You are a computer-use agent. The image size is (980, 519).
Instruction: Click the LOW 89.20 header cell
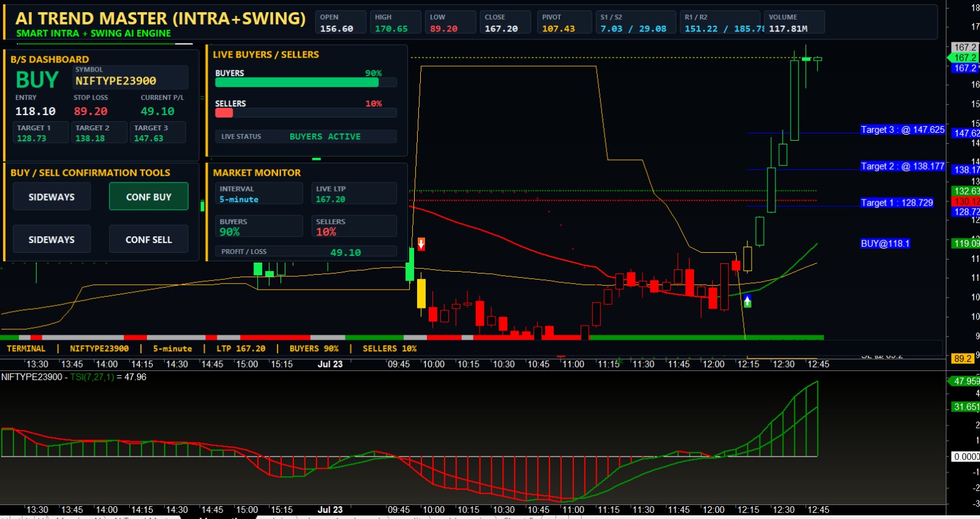[450, 23]
